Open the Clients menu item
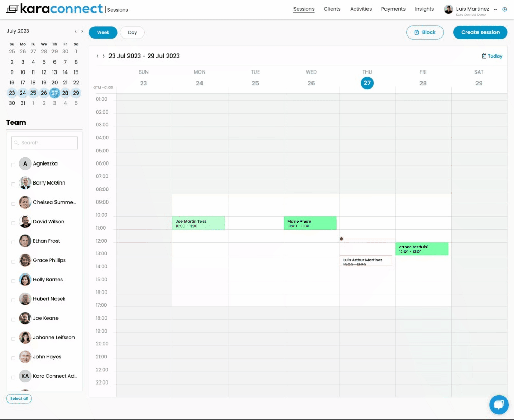Screen dimensions: 514x420 [x=332, y=9]
